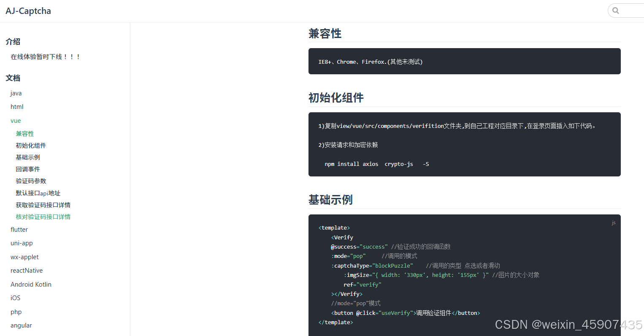Expand the html documentation entry
644x336 pixels.
click(17, 106)
